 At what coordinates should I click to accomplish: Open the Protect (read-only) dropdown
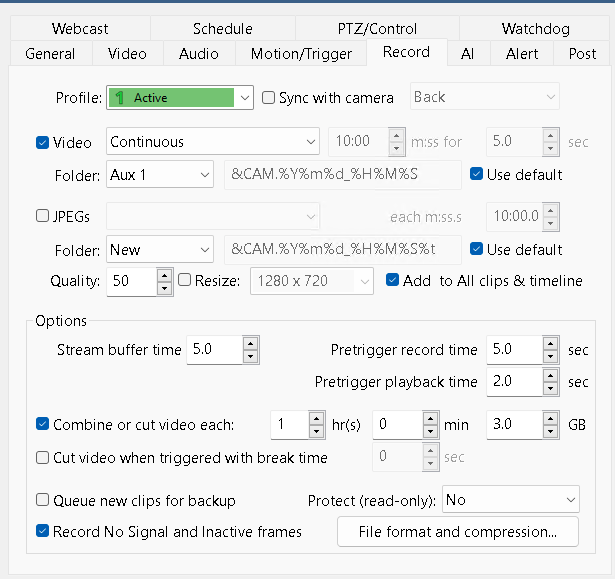point(511,499)
